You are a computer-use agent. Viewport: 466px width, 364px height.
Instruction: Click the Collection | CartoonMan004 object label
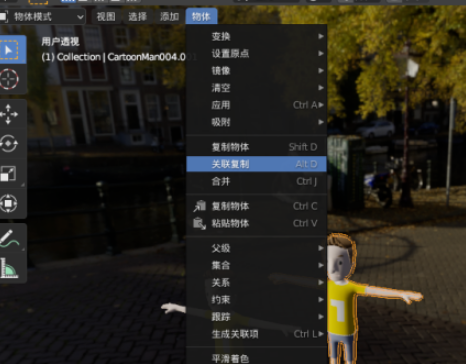point(113,57)
